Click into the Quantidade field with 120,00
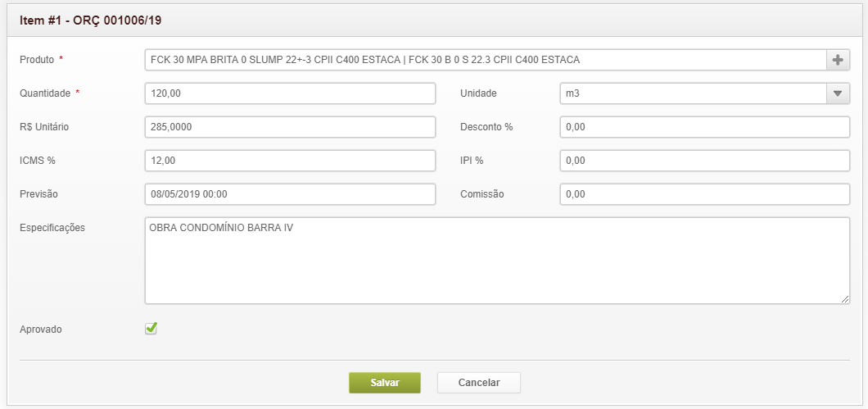This screenshot has width=868, height=409. tap(290, 93)
